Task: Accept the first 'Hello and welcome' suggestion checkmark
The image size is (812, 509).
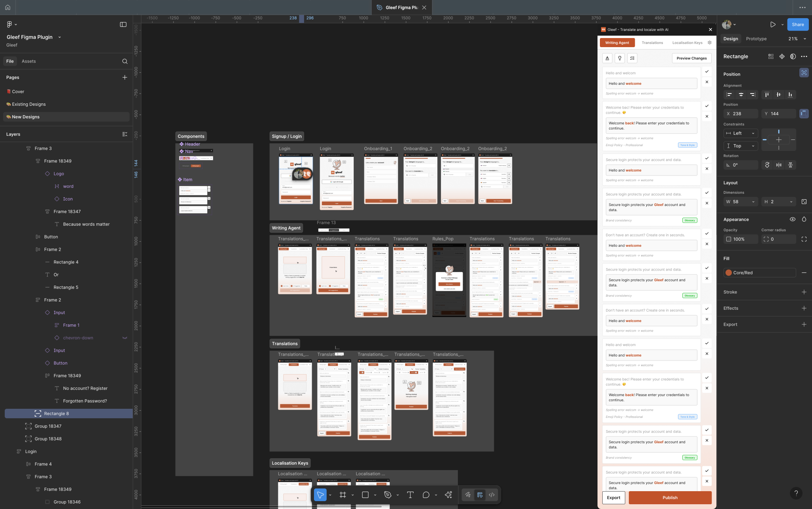Action: (x=707, y=72)
